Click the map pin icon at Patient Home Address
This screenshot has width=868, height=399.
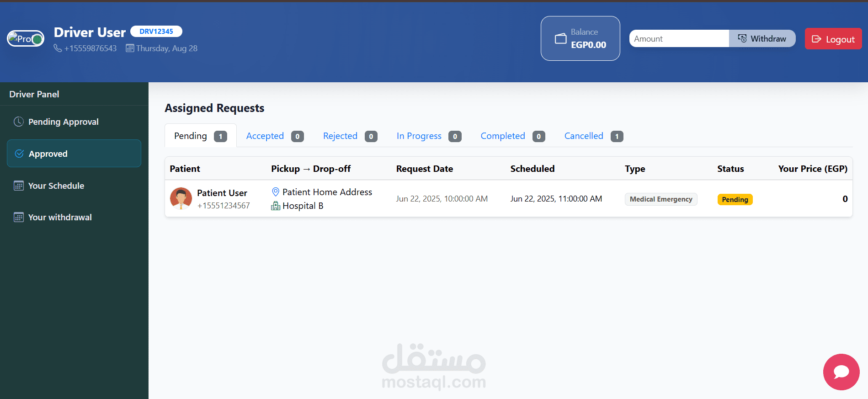pos(276,192)
